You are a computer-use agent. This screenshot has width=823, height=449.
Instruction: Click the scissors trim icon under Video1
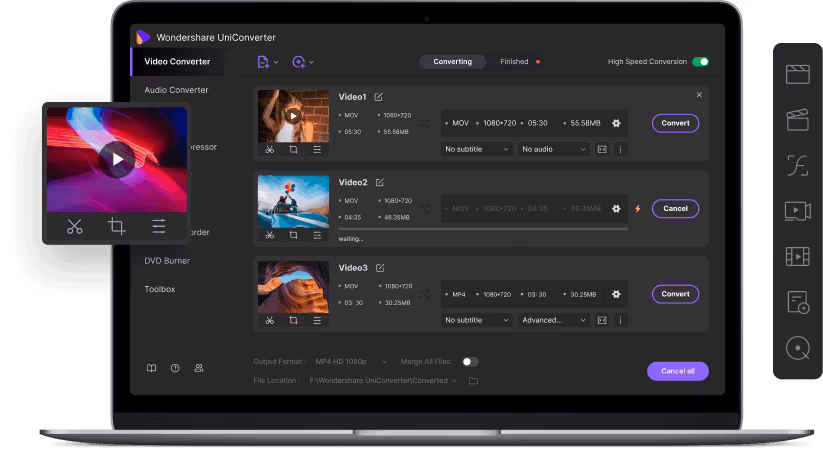[269, 149]
